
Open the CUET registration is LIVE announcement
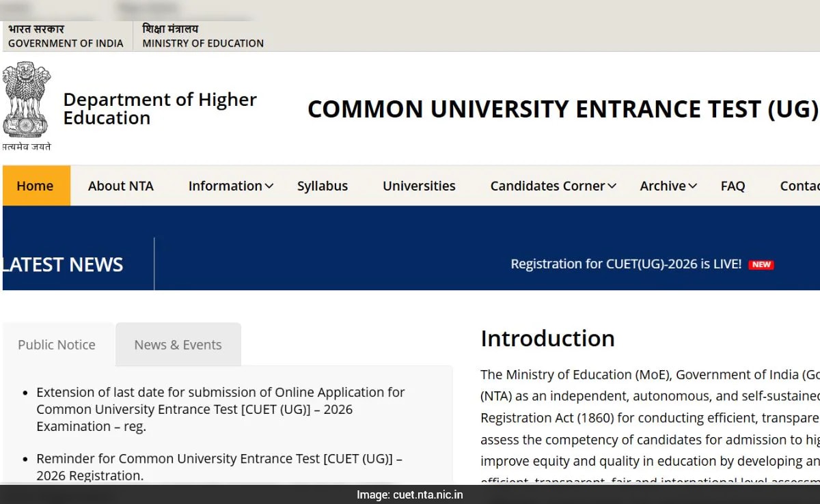coord(625,264)
